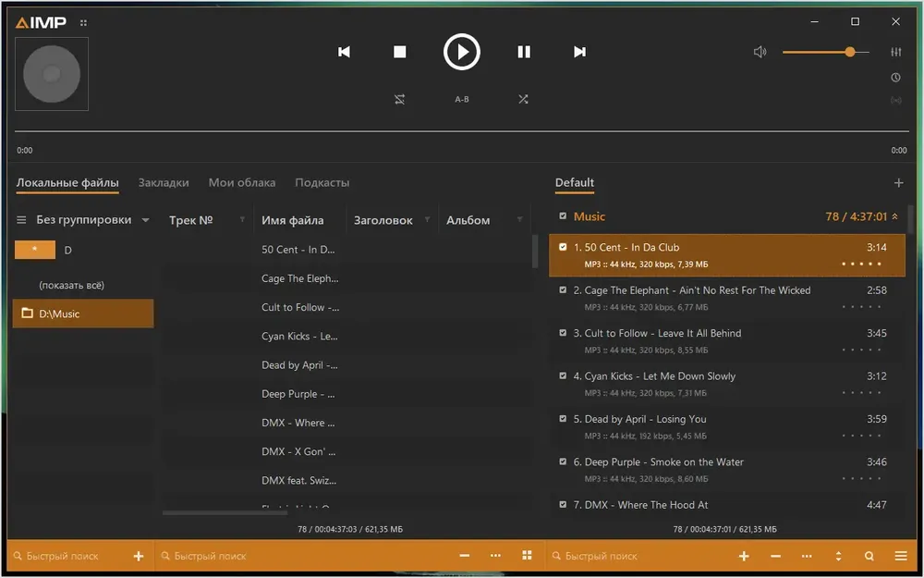
Task: Open the internet radio capture icon
Action: 895,100
